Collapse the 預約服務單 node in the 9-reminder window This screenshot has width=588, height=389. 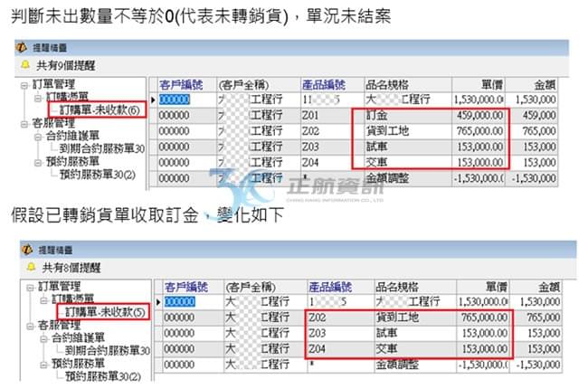point(38,163)
